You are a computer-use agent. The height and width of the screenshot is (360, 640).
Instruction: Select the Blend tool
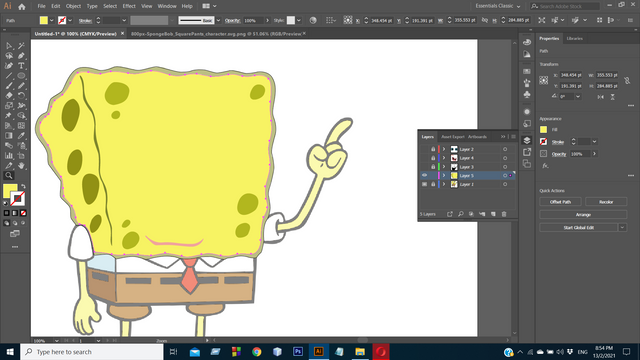[x=9, y=145]
